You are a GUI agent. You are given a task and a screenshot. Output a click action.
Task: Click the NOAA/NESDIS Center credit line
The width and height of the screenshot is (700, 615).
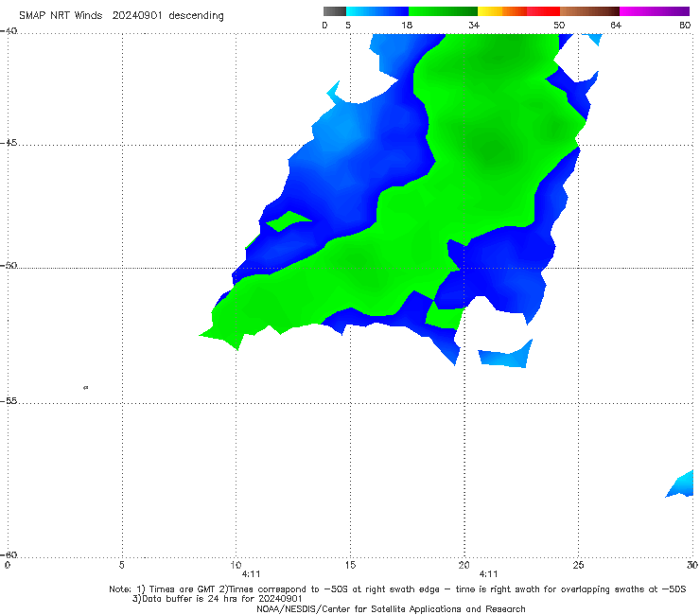(x=391, y=608)
